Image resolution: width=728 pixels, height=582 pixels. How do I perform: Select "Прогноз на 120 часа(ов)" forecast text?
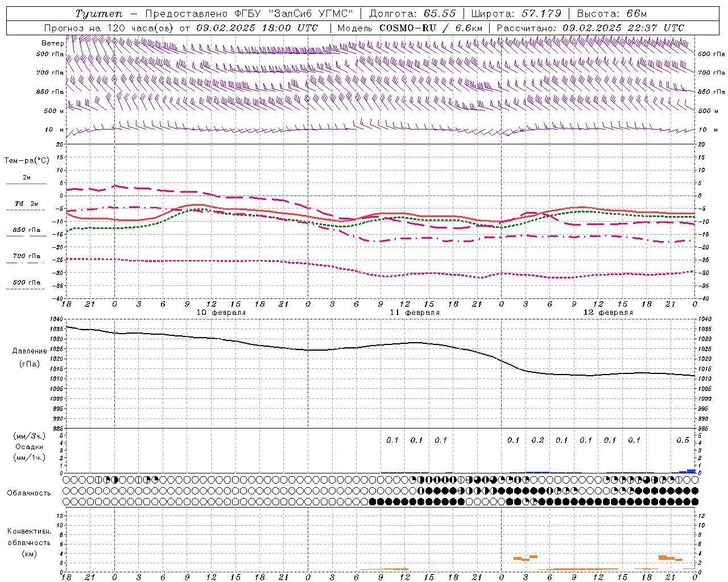coord(109,28)
